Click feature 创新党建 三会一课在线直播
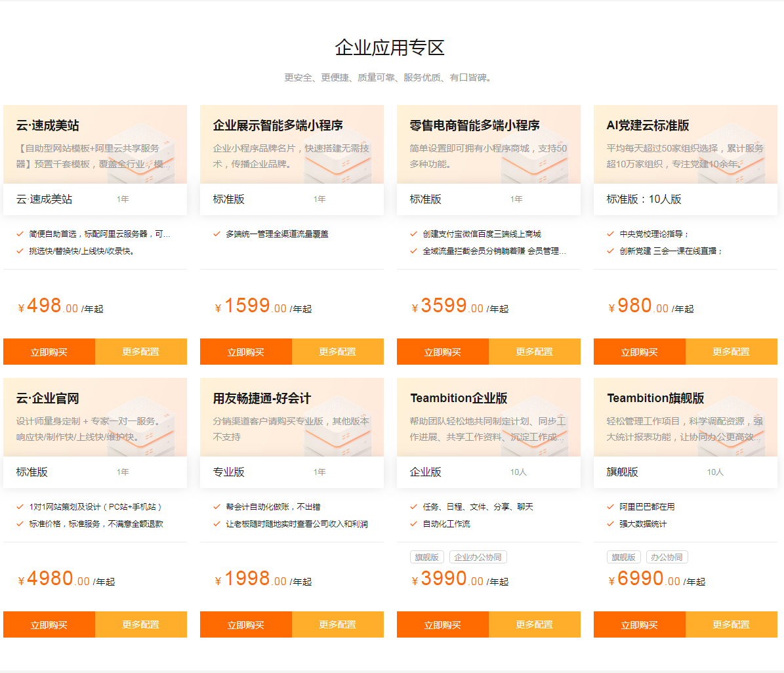This screenshot has height=673, width=784. 671,251
